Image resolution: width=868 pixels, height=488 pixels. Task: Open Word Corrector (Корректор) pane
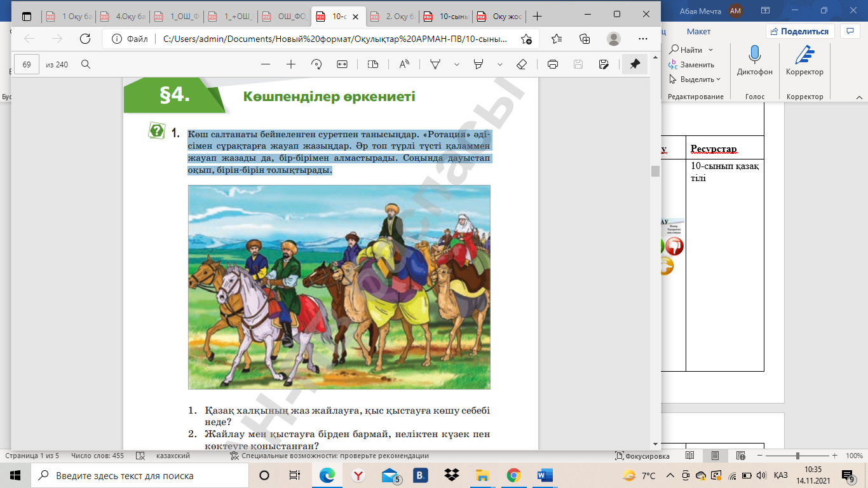pyautogui.click(x=804, y=61)
